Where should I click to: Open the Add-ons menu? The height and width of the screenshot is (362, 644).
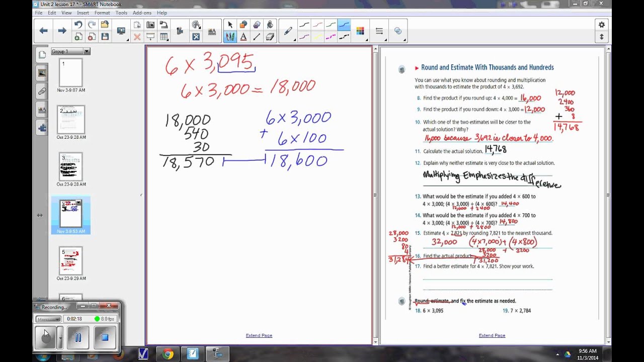click(x=142, y=13)
